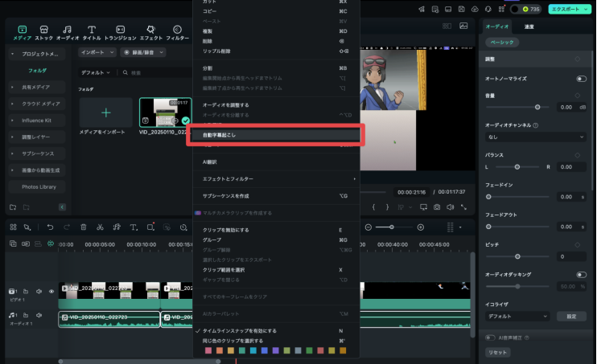The image size is (597, 364).
Task: Open the Effects (エフェクト) library icon
Action: (x=150, y=31)
